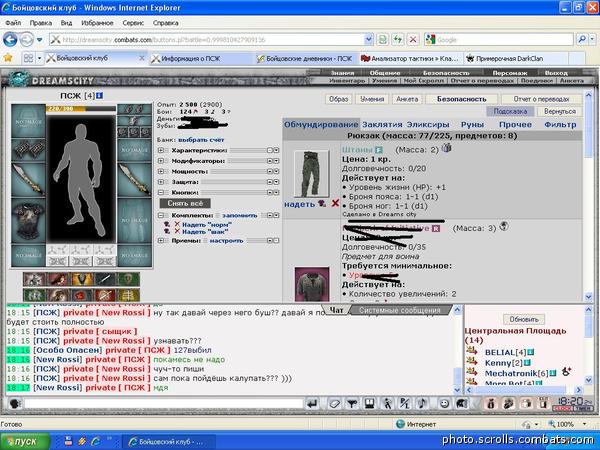
Task: Click the Обновить button in player list
Action: tap(524, 319)
